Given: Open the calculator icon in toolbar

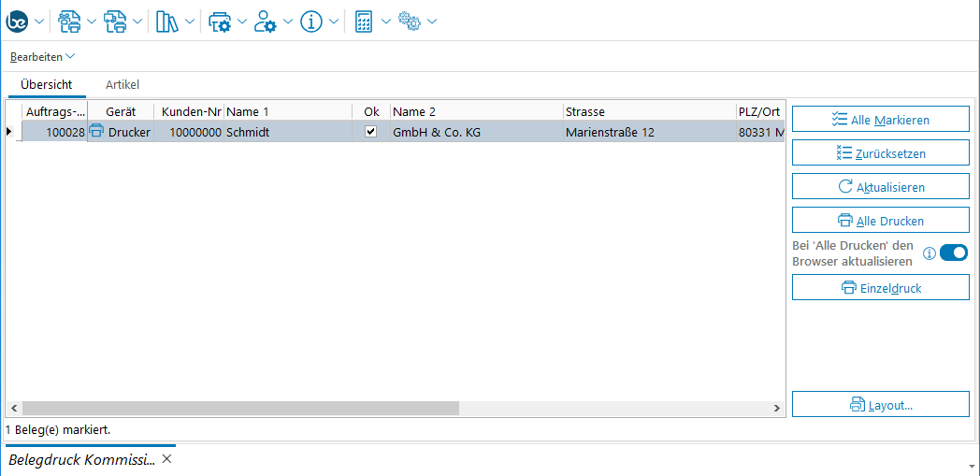Looking at the screenshot, I should point(365,22).
